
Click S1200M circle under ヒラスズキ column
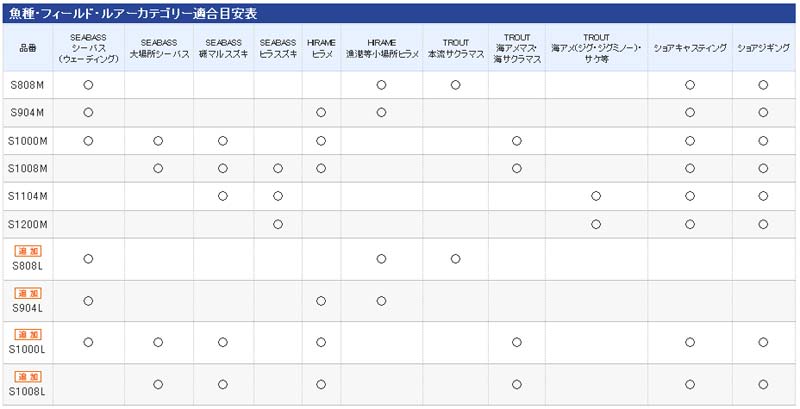(x=278, y=223)
